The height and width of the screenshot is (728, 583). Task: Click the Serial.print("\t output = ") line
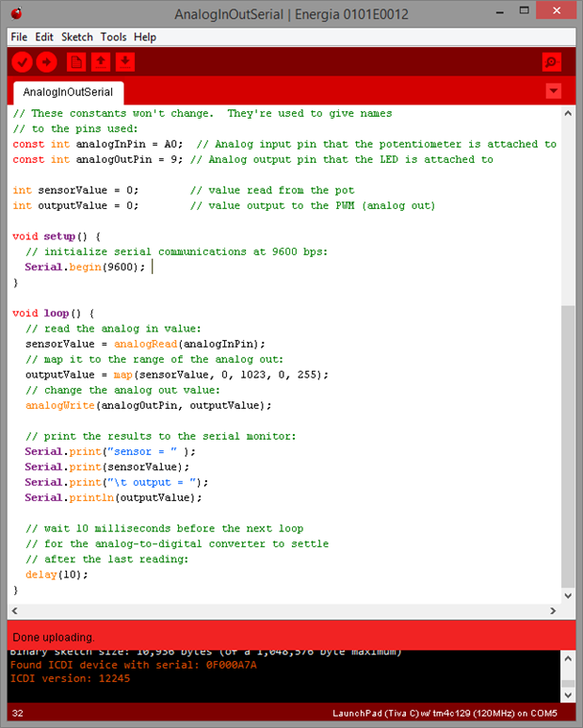tap(117, 482)
